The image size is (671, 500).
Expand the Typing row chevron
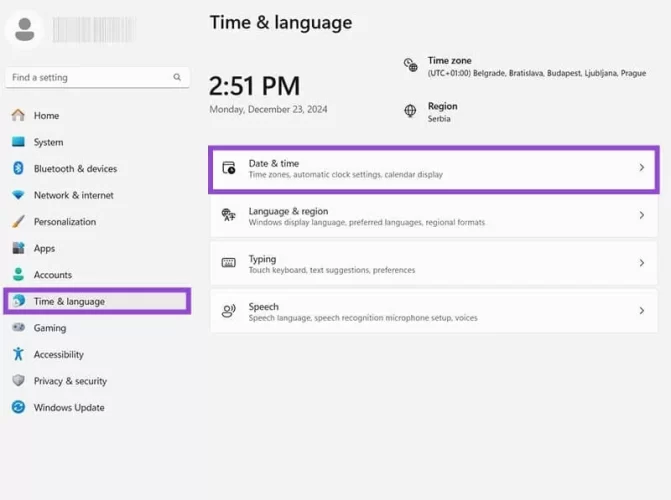(642, 263)
